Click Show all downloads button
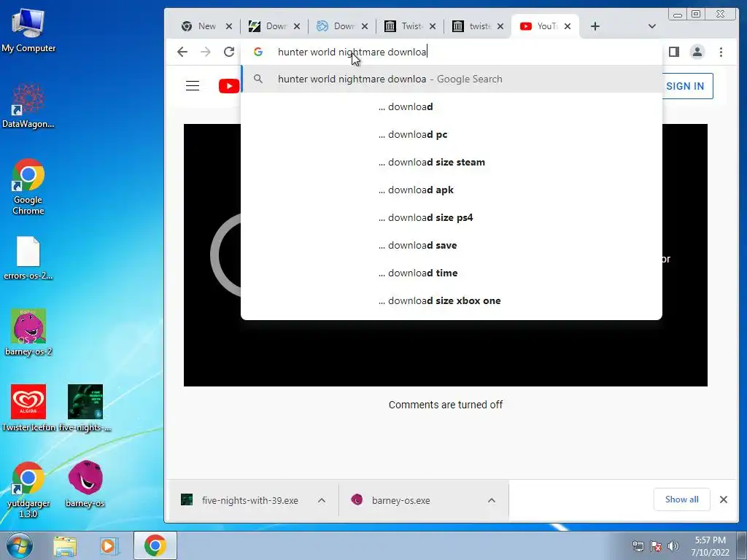This screenshot has width=747, height=560. pyautogui.click(x=682, y=499)
